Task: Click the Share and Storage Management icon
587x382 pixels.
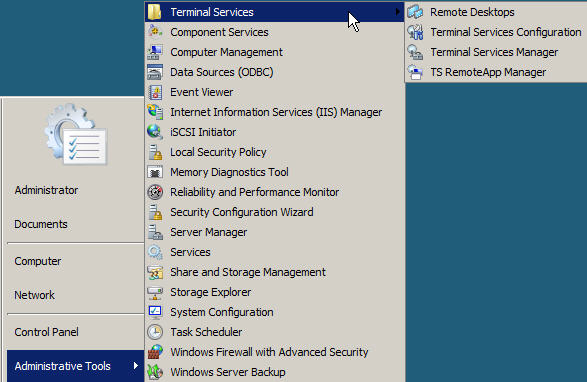Action: (155, 272)
